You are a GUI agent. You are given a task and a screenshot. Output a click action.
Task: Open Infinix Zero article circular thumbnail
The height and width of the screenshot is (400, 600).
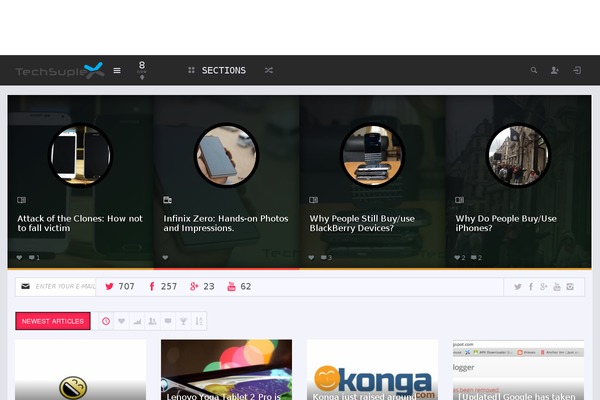(227, 155)
